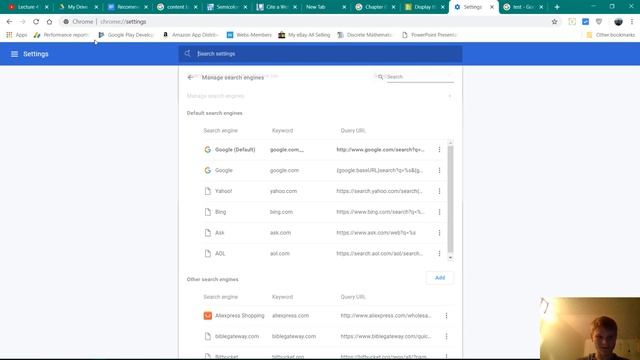Viewport: 640px width, 360px height.
Task: Close the Settings tab
Action: click(x=492, y=7)
